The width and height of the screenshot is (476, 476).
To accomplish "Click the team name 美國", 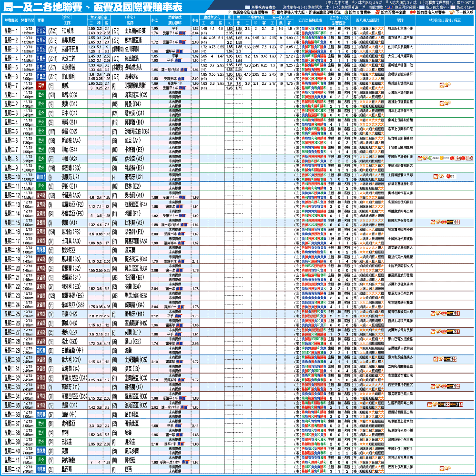I will tap(65, 451).
